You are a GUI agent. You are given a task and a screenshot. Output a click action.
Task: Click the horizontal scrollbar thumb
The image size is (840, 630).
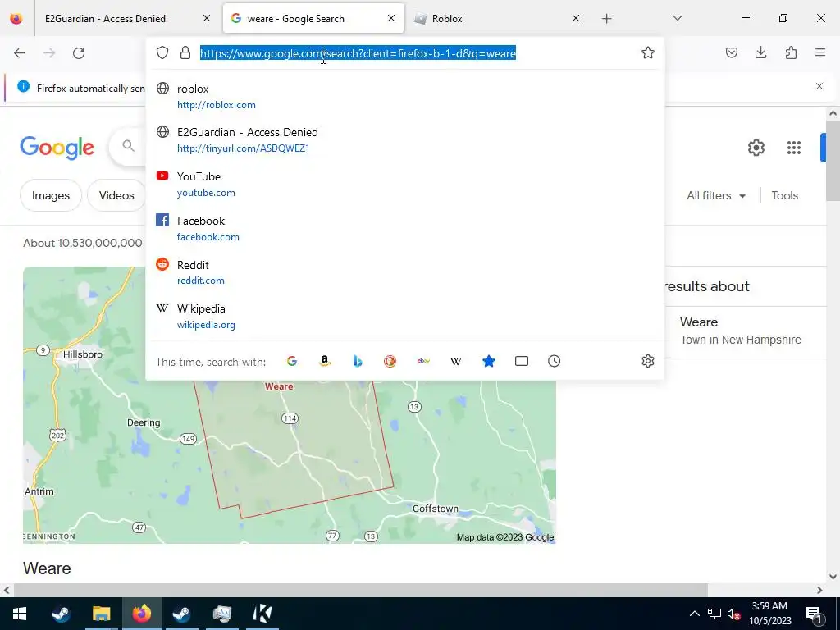[360, 590]
